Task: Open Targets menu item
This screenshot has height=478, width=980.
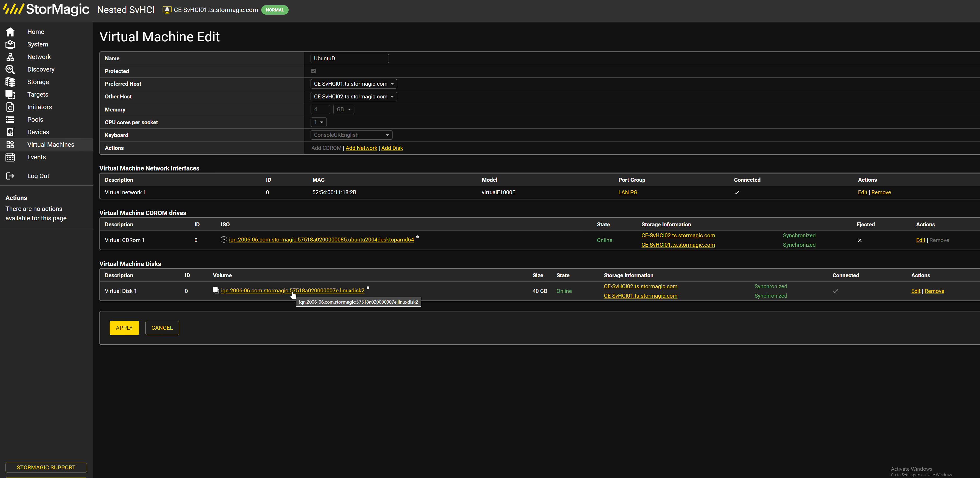Action: click(x=38, y=95)
